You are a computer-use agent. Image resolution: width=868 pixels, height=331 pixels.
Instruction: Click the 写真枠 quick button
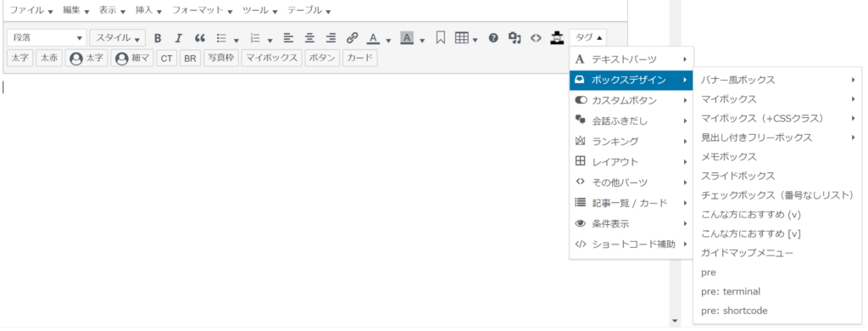pyautogui.click(x=221, y=59)
